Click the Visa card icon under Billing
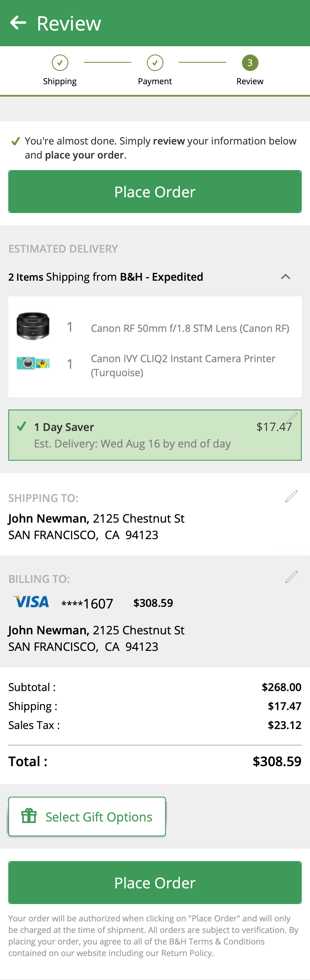The height and width of the screenshot is (980, 310). click(x=31, y=602)
